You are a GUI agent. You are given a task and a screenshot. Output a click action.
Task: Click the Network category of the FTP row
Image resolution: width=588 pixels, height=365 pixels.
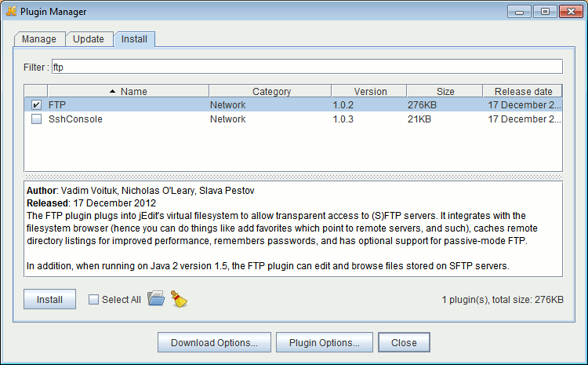coord(227,104)
